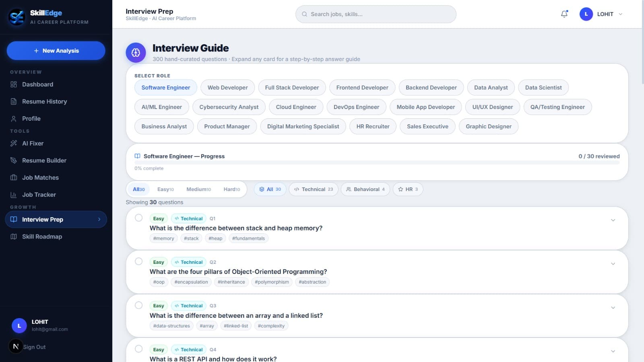This screenshot has width=644, height=362.
Task: Click the Interview Prep book icon
Action: [x=14, y=219]
